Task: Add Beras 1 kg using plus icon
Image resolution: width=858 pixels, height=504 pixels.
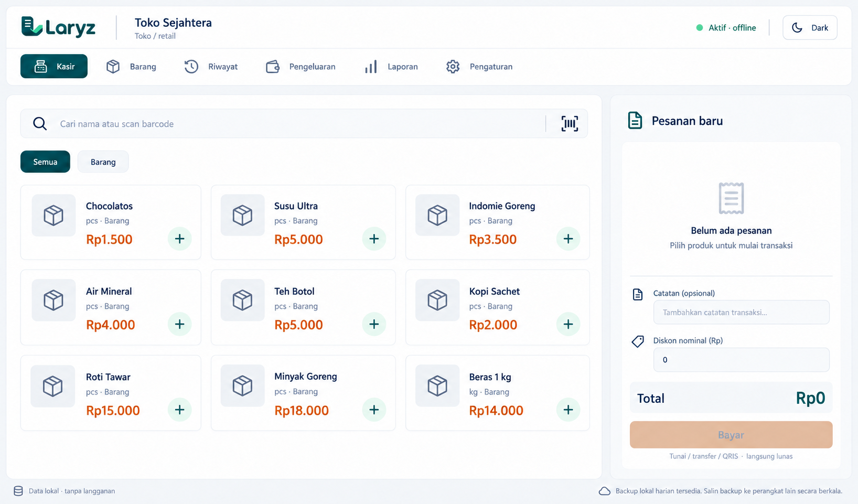Action: [568, 410]
